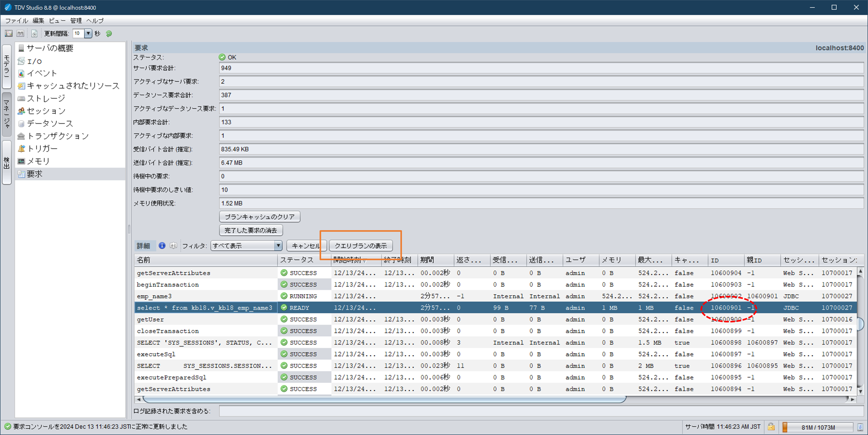Sort by the 期間 column header
868x435 pixels.
pyautogui.click(x=436, y=260)
